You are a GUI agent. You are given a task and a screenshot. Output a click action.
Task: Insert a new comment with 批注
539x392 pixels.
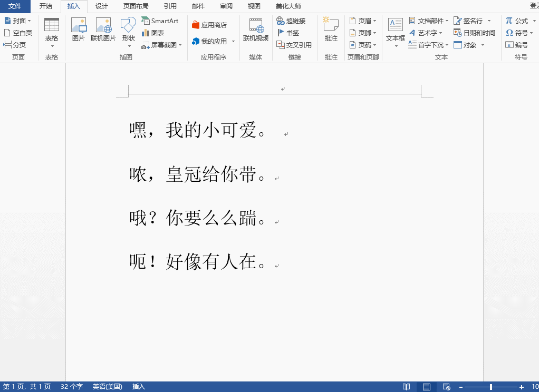coord(331,32)
